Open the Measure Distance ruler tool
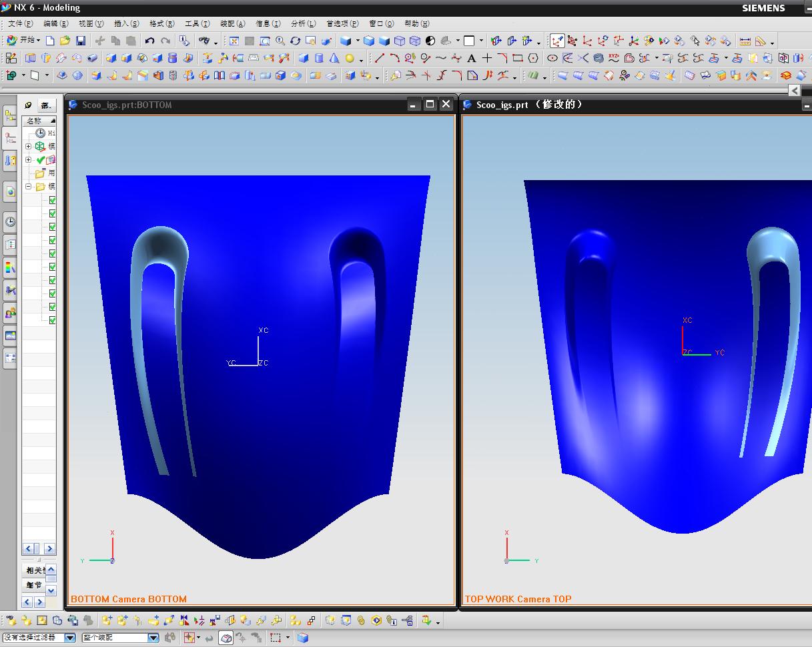812x647 pixels. (745, 41)
